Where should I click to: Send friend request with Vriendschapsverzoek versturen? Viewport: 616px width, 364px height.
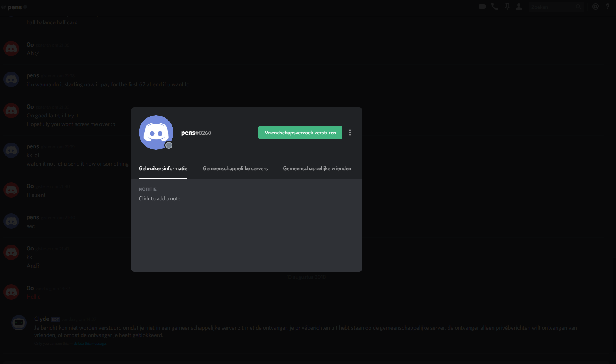point(300,133)
